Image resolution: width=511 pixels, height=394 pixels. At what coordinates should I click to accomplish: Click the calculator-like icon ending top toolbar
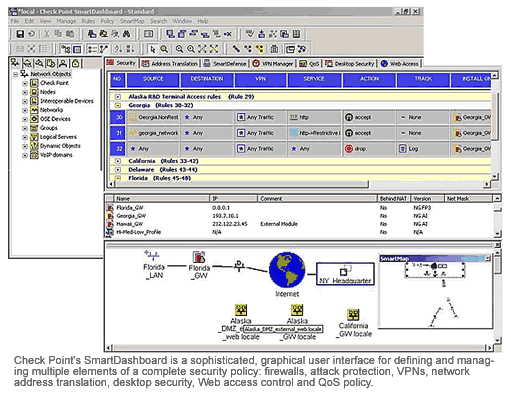coord(296,34)
